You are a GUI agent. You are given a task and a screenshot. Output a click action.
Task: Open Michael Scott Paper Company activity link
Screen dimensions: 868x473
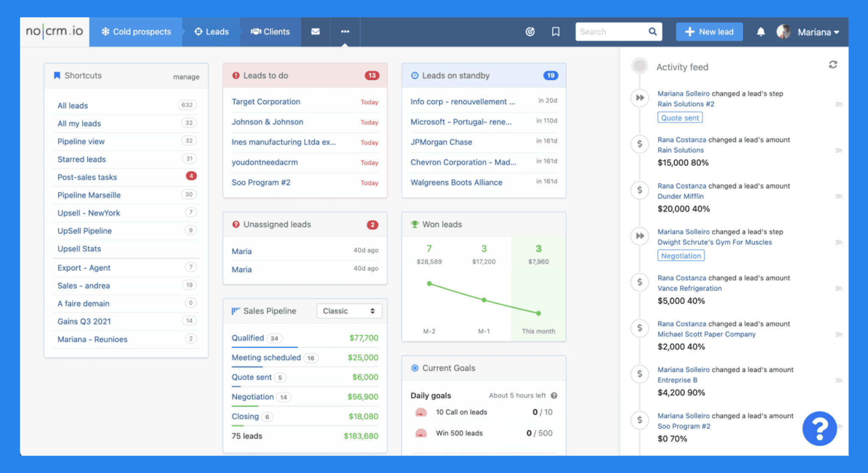point(706,334)
